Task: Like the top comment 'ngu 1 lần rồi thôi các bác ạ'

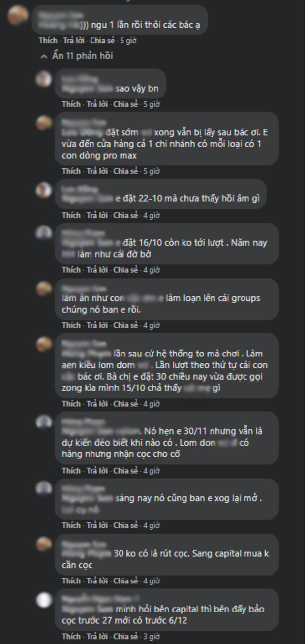Action: click(48, 41)
